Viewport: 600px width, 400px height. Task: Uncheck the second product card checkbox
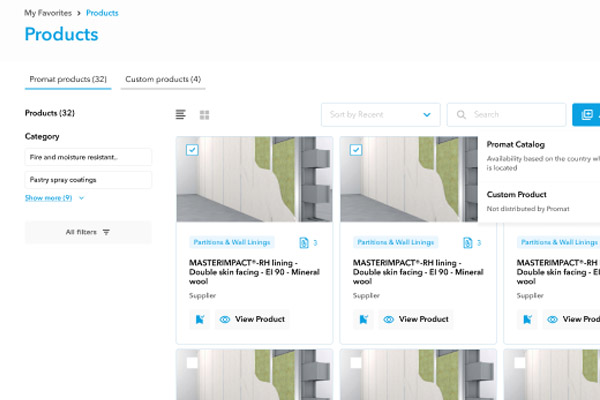(x=356, y=150)
